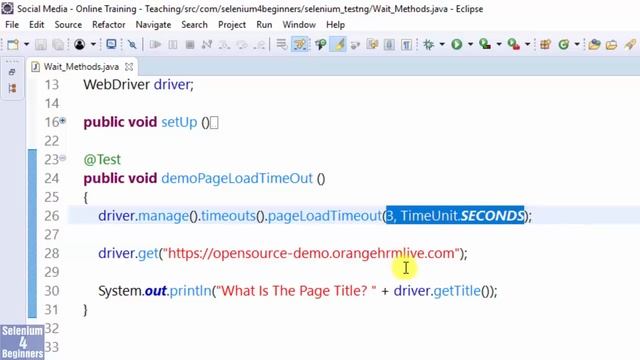Screen dimensions: 640x360
Task: Open the Search menu
Action: point(194,24)
